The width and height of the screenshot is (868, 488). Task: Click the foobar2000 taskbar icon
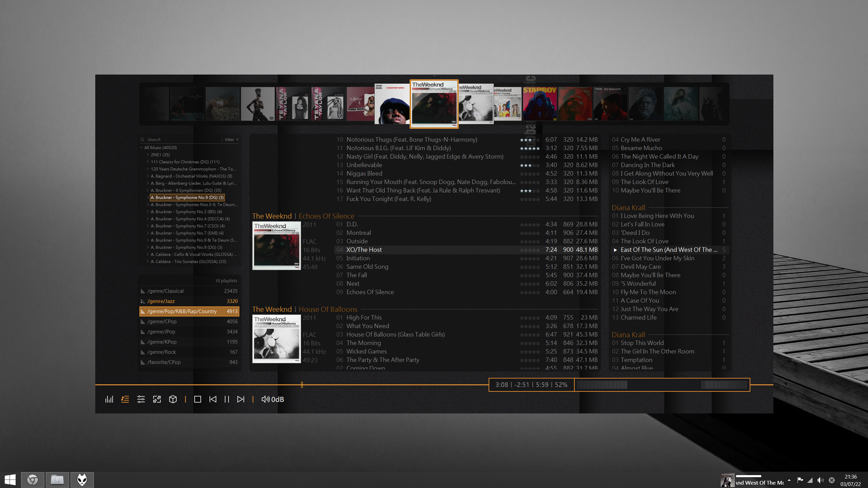82,480
